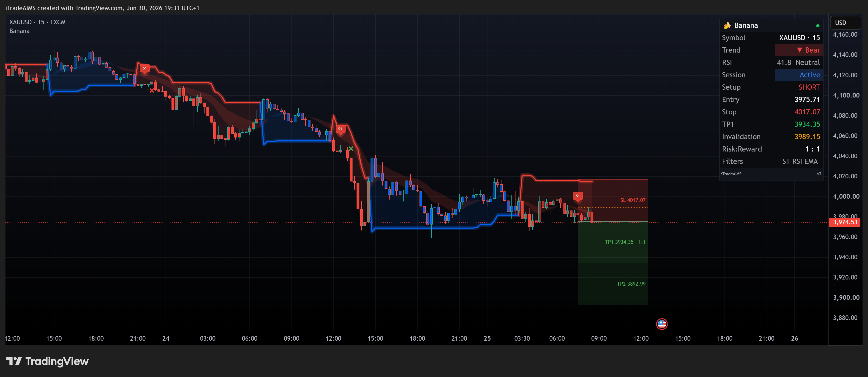
Task: Click the iTradeAIMS footer in the panel
Action: 731,174
